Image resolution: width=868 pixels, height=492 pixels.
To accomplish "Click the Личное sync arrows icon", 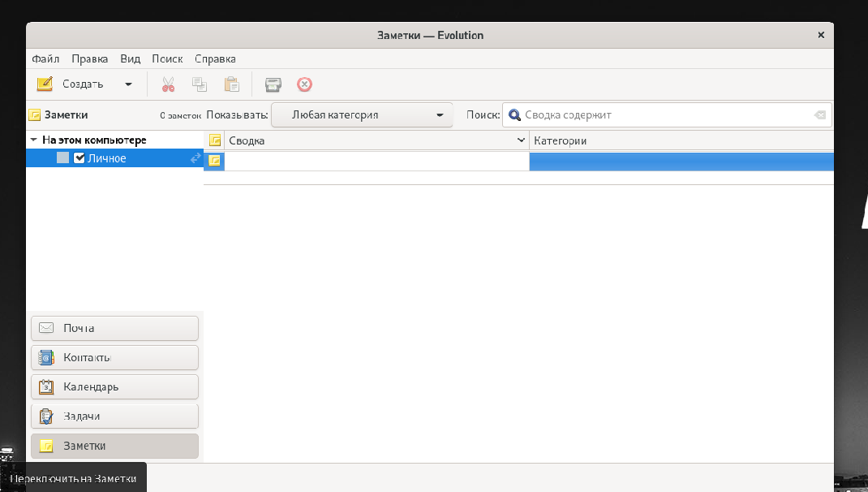I will tap(196, 158).
